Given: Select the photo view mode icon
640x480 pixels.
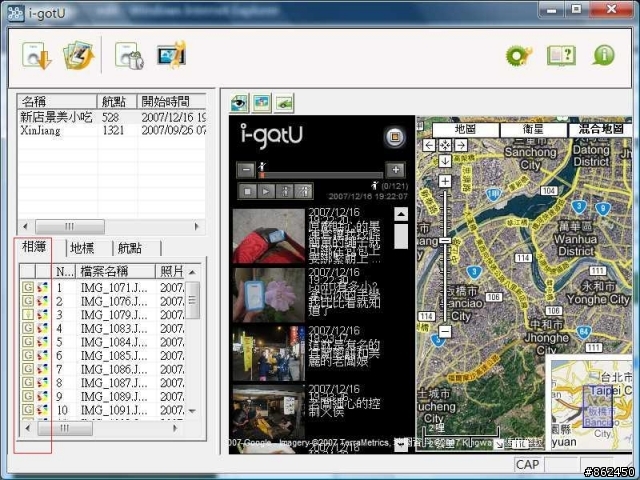Looking at the screenshot, I should pyautogui.click(x=262, y=103).
